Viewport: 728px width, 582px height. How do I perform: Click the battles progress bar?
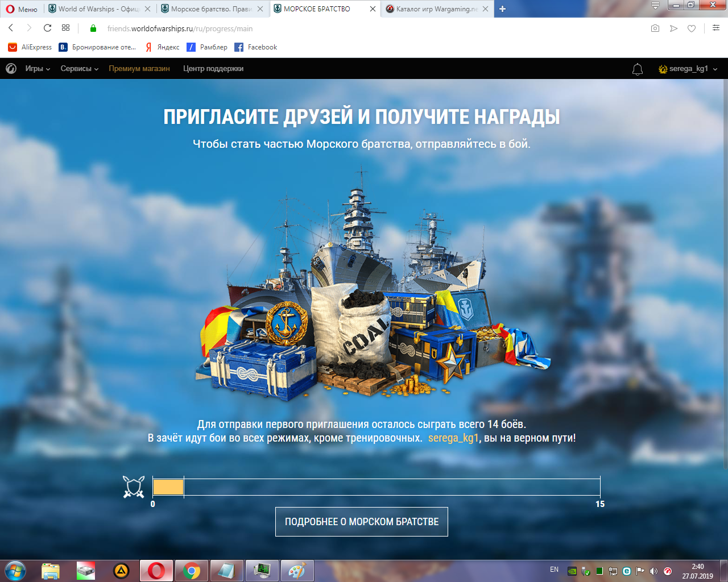click(x=377, y=487)
